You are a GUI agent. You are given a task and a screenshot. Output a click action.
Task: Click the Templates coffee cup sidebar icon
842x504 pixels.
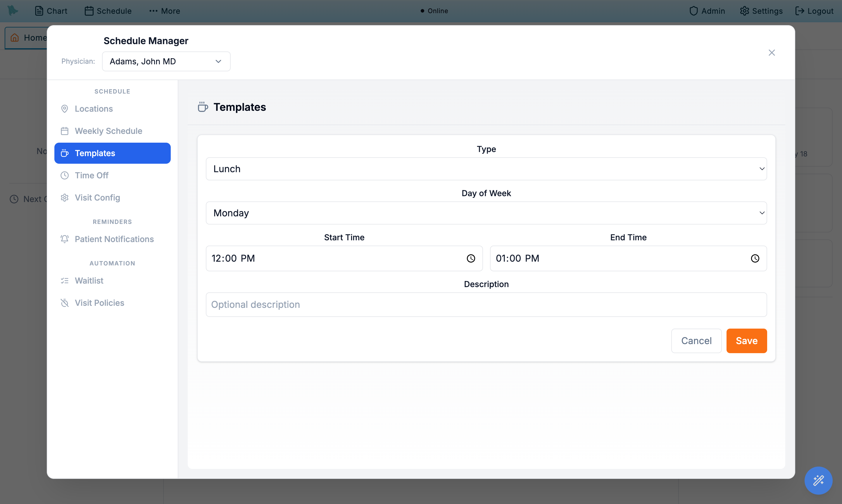[65, 153]
